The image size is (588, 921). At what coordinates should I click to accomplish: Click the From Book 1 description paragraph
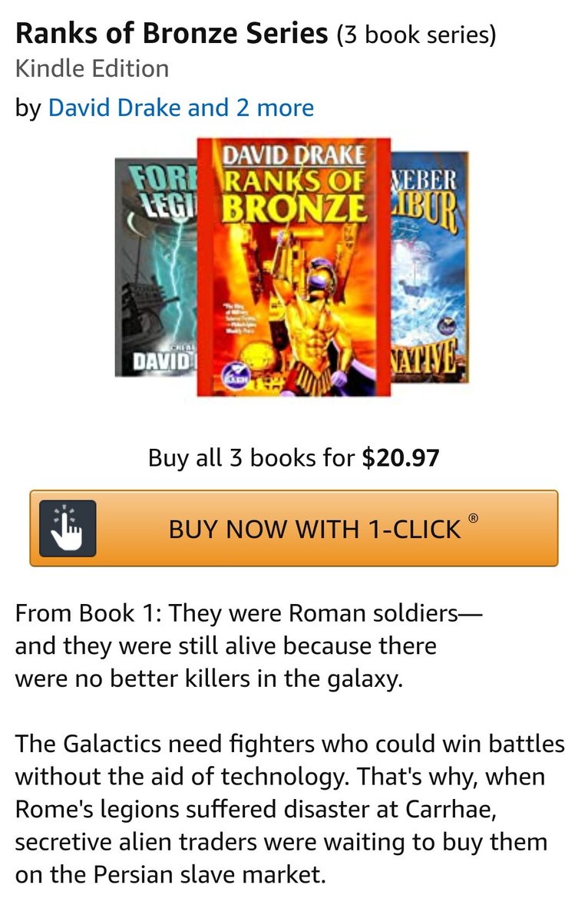249,646
